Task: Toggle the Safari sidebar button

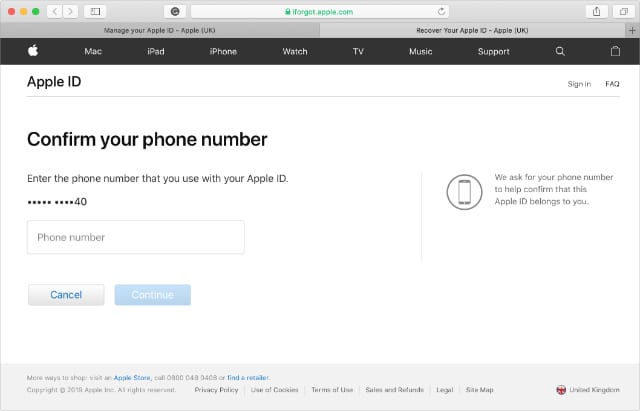Action: (x=95, y=11)
